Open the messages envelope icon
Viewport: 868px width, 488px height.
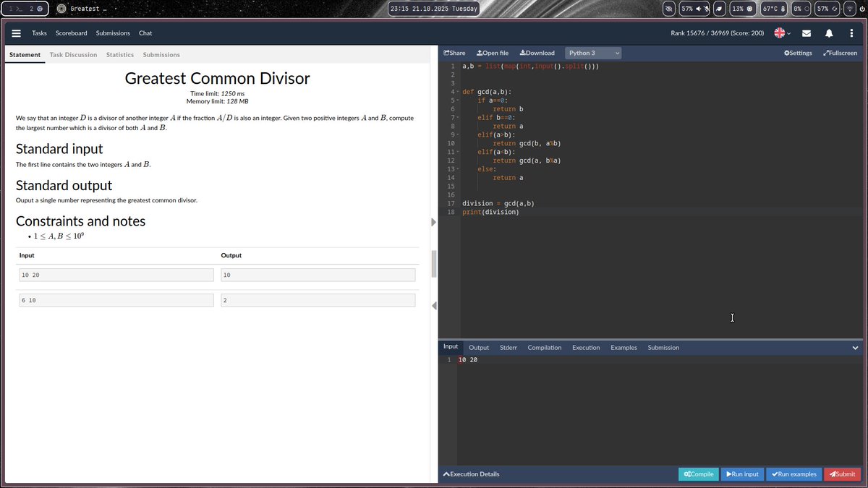click(807, 33)
